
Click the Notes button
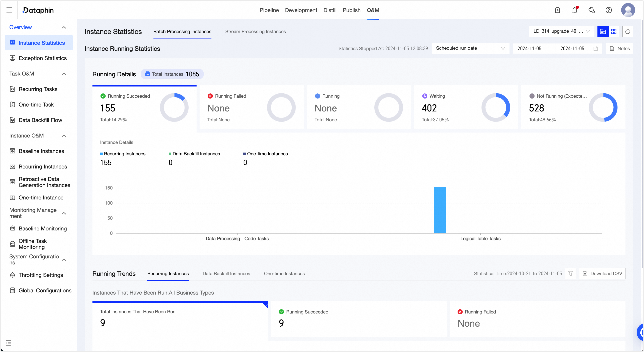click(619, 49)
